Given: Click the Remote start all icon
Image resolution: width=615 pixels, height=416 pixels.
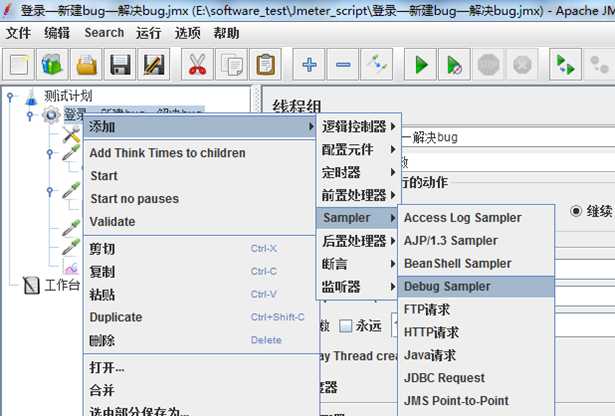Looking at the screenshot, I should click(565, 65).
